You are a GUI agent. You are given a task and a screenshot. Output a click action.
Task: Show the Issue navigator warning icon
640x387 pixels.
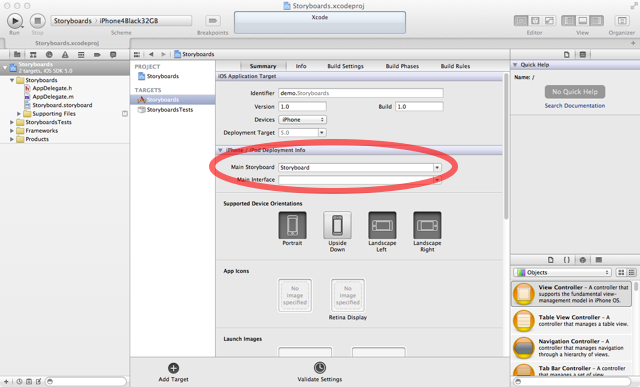click(x=65, y=54)
